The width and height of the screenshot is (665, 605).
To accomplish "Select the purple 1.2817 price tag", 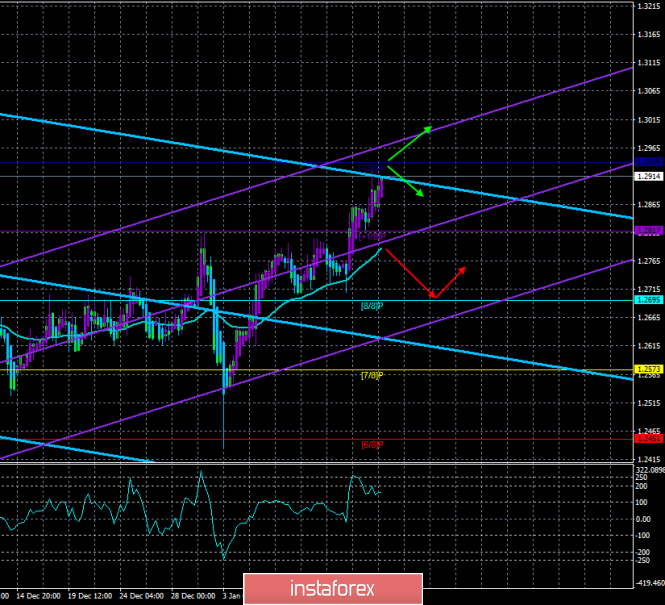I will coord(647,231).
